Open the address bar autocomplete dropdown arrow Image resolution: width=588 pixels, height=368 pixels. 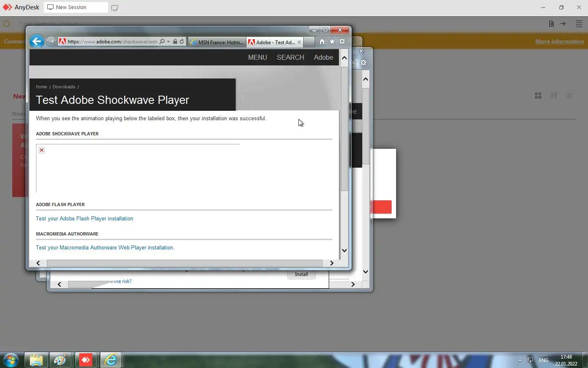coord(168,42)
